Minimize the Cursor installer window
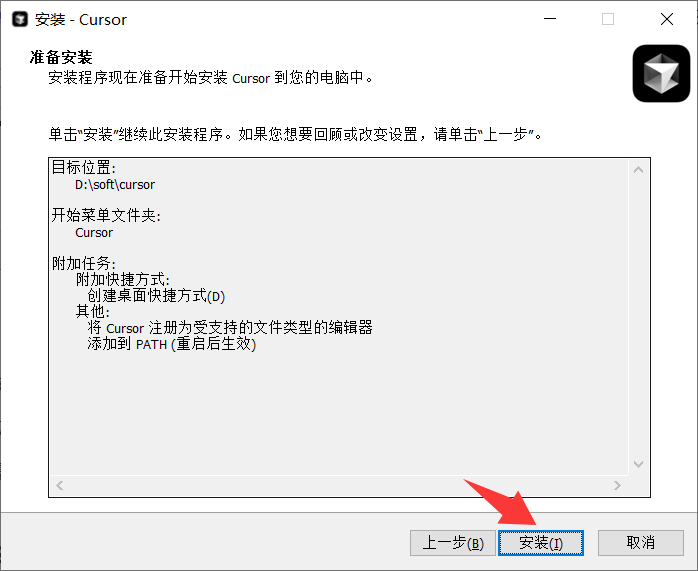This screenshot has width=698, height=571. pos(550,19)
